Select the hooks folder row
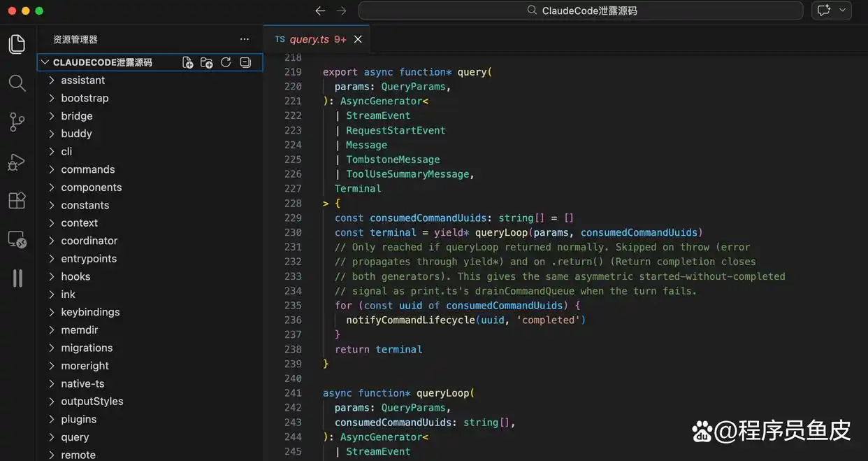Viewport: 868px width, 461px height. pyautogui.click(x=150, y=276)
